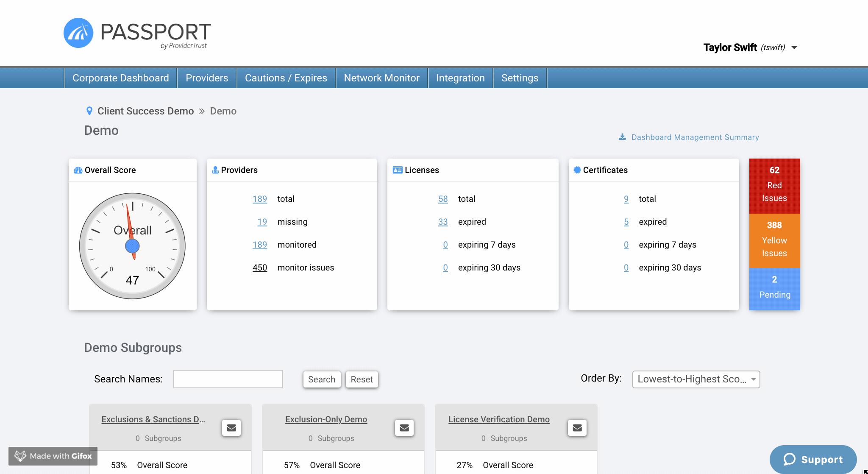The width and height of the screenshot is (868, 474).
Task: Click the Certificates panel badge icon
Action: tap(577, 170)
